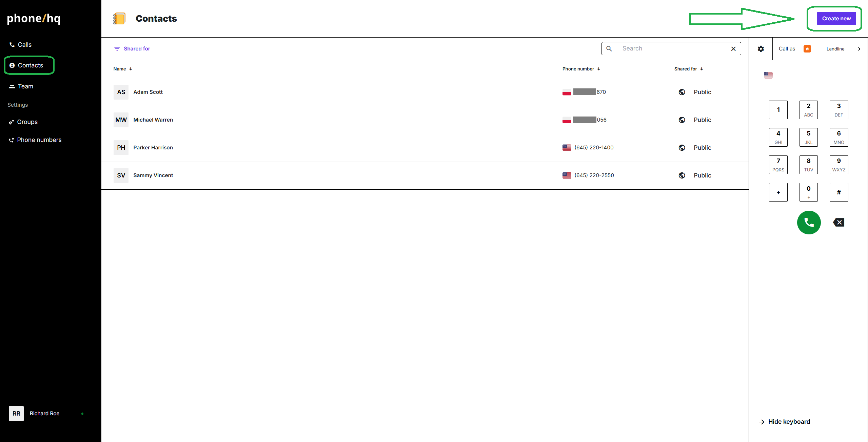This screenshot has width=868, height=442.
Task: Expand the Call as Landline selector
Action: point(859,49)
